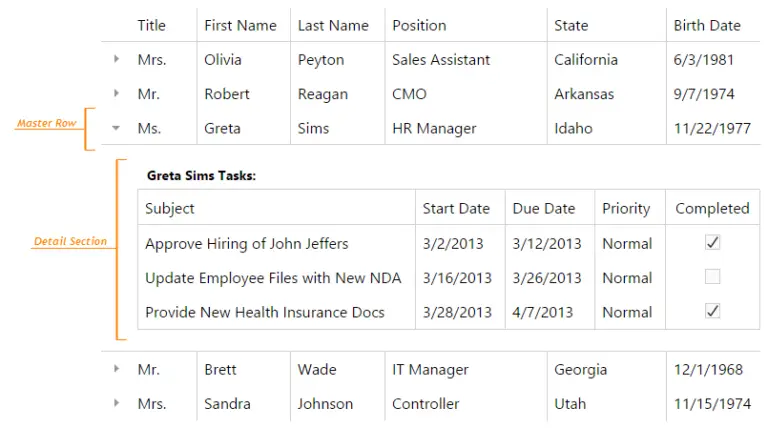Click the Approve Hiring of John Jeffers subject
This screenshot has height=428, width=768.
pyautogui.click(x=246, y=243)
